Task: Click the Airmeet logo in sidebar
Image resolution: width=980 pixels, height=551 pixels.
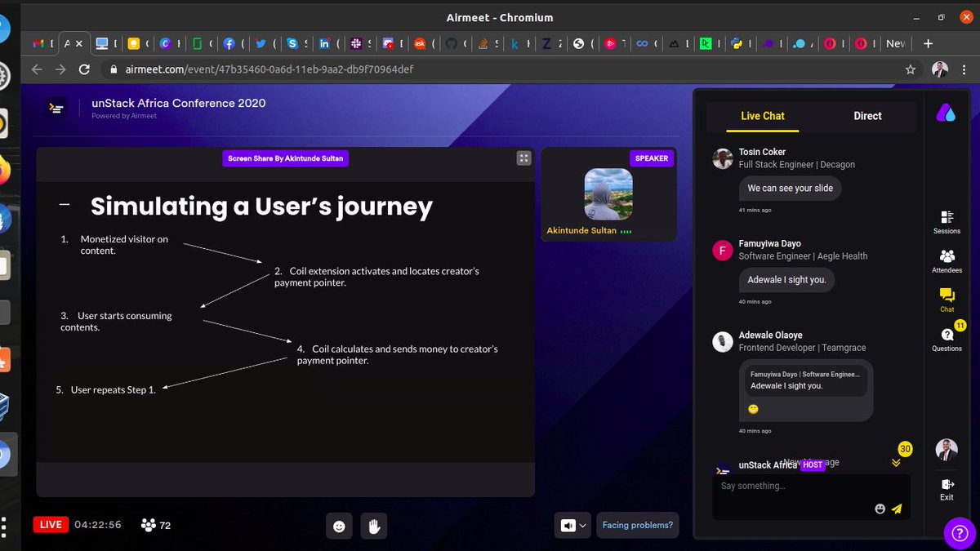Action: pyautogui.click(x=946, y=113)
